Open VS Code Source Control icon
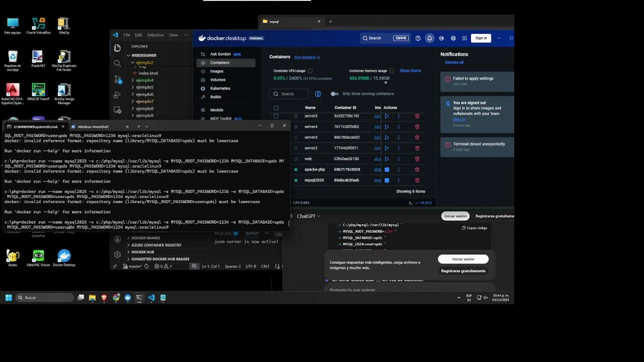Image resolution: width=644 pixels, height=362 pixels. [117, 79]
